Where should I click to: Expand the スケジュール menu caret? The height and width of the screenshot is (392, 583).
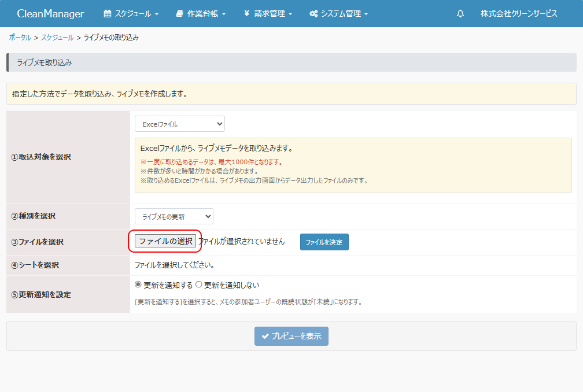point(157,14)
